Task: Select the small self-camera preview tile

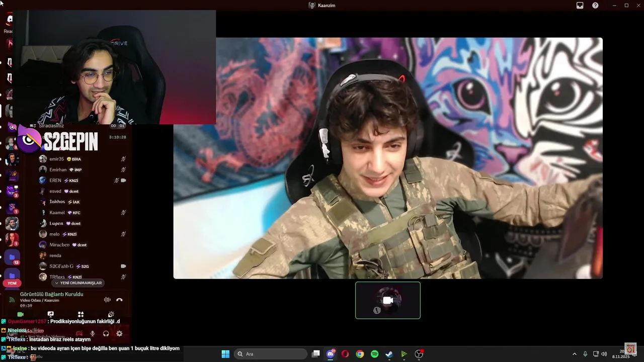Action: [x=388, y=300]
